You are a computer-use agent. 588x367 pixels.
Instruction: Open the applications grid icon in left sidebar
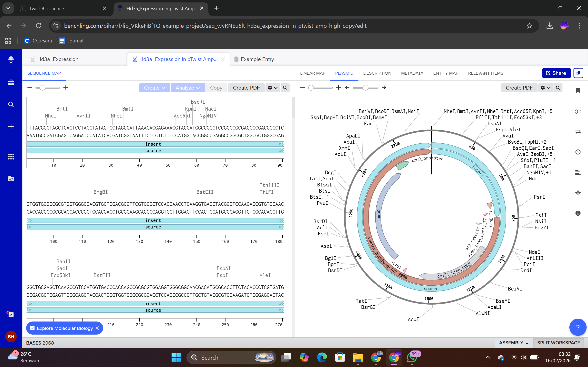11,157
